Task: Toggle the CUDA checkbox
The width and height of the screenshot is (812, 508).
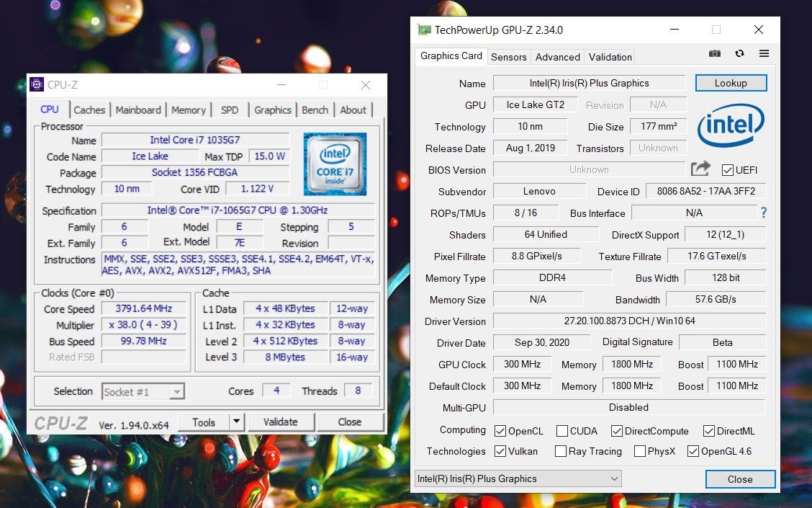Action: (x=562, y=431)
